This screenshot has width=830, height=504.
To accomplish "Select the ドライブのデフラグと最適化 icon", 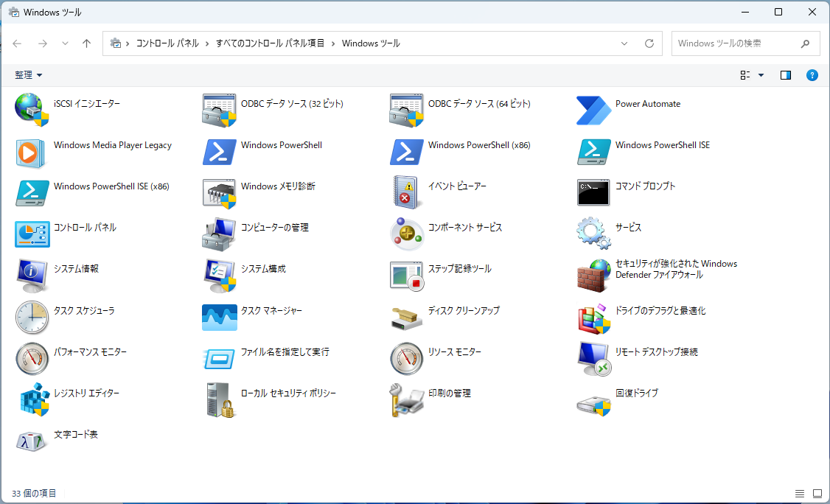I will click(x=593, y=319).
